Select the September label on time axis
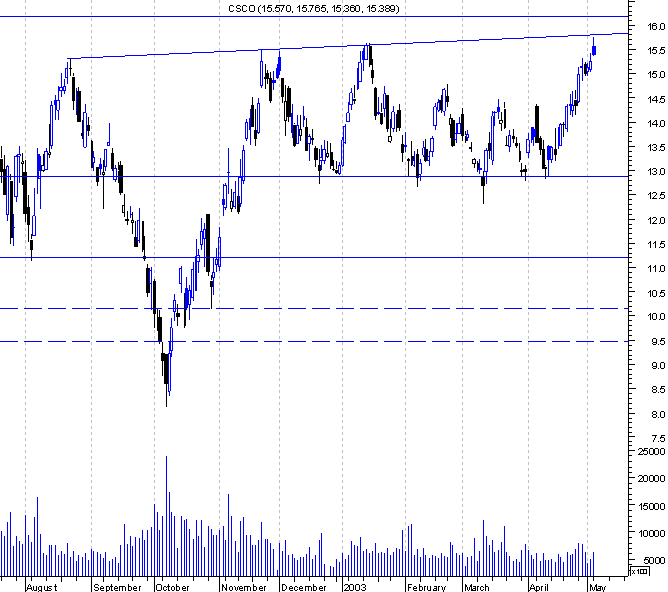668x592 pixels. 117,587
